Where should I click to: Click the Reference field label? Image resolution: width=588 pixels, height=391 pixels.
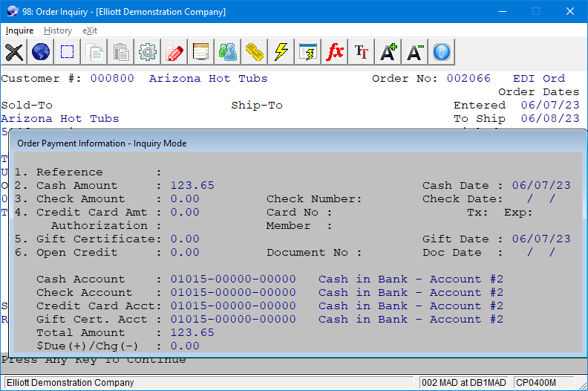click(69, 172)
